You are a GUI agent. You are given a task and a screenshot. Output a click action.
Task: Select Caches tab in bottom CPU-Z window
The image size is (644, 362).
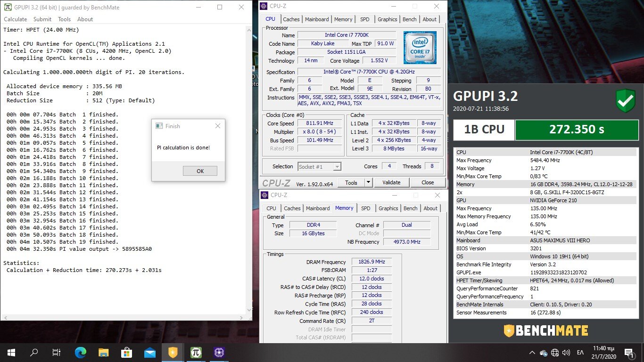click(292, 208)
